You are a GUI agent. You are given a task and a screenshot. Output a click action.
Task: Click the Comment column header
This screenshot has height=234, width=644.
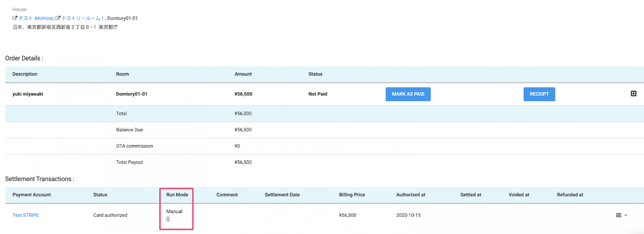click(227, 195)
